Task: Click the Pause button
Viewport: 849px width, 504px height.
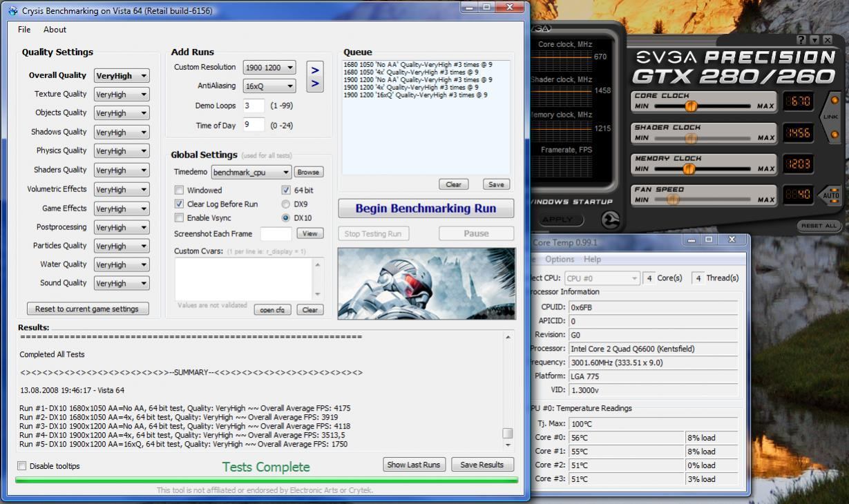Action: 476,233
